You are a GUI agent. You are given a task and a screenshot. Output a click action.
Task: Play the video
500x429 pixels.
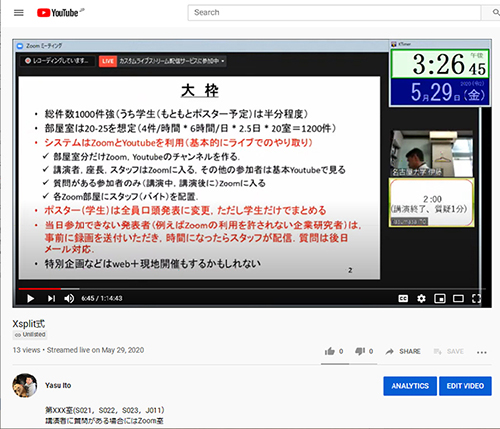pyautogui.click(x=30, y=298)
